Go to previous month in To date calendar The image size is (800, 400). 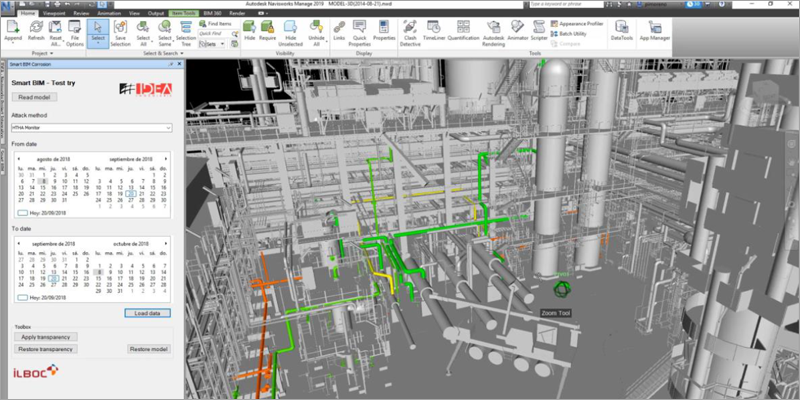point(18,244)
